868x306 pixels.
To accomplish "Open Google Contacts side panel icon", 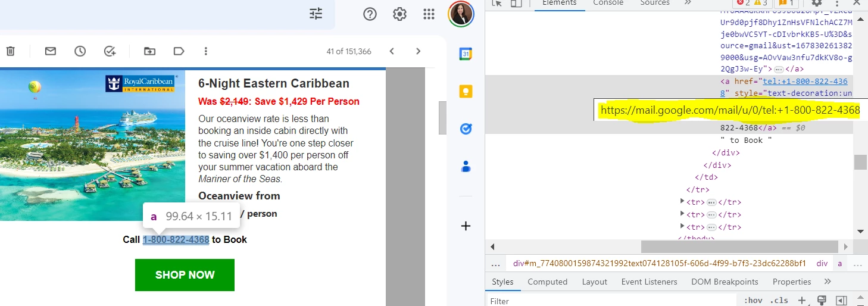I will 466,167.
